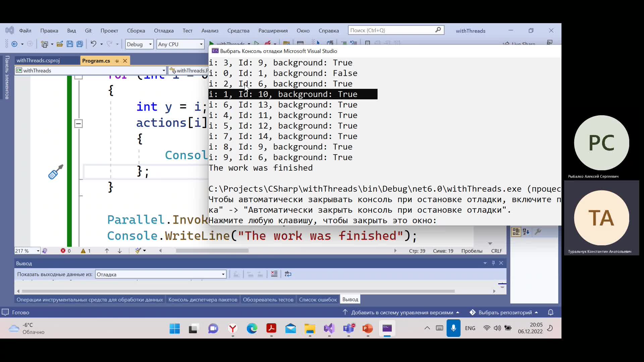Image resolution: width=644 pixels, height=362 pixels.
Task: Click the wrench property pages icon
Action: pos(538,232)
